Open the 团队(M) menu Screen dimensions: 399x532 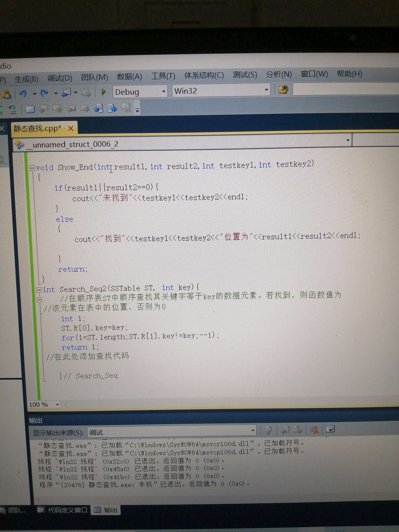tap(95, 77)
